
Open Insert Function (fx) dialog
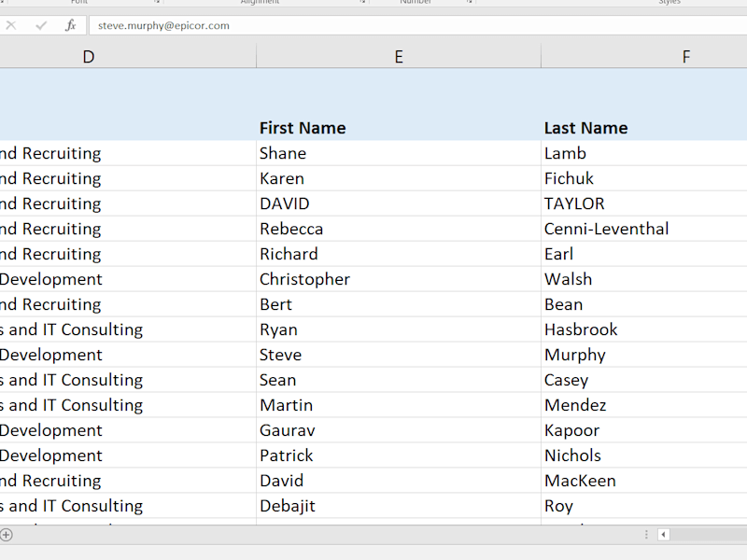[x=71, y=25]
